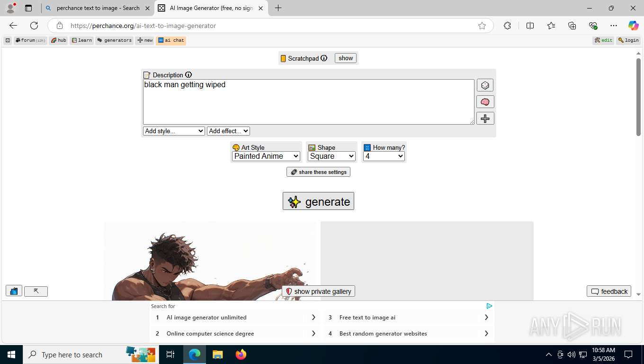The image size is (644, 364).
Task: Open File Explorer from taskbar
Action: (217, 355)
